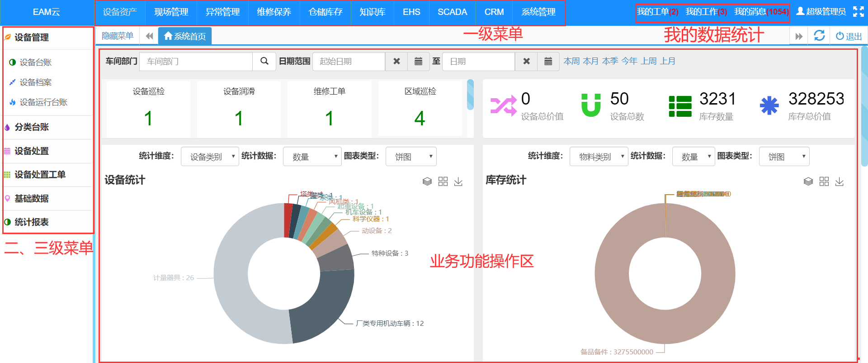Click the 退出 logout button
Image resolution: width=868 pixels, height=363 pixels.
pyautogui.click(x=849, y=36)
